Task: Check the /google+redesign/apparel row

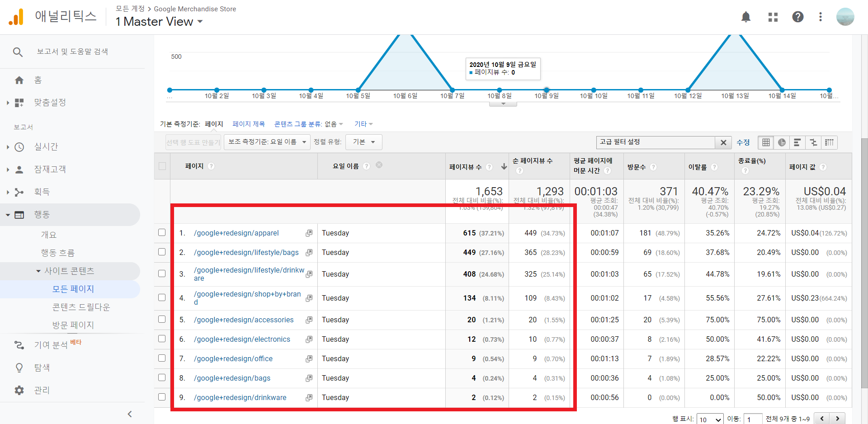Action: pos(162,232)
